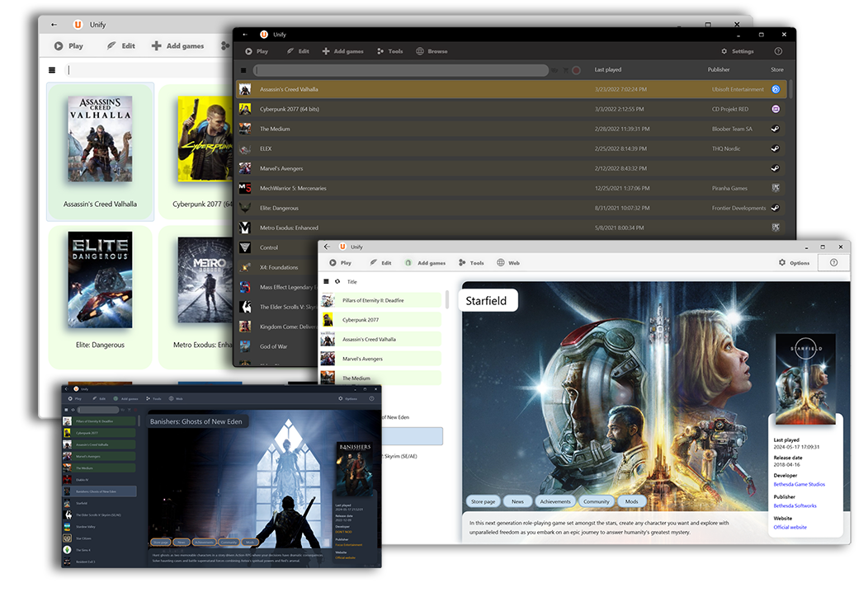
Task: Click the Mods button under Starfield artwork
Action: click(632, 501)
